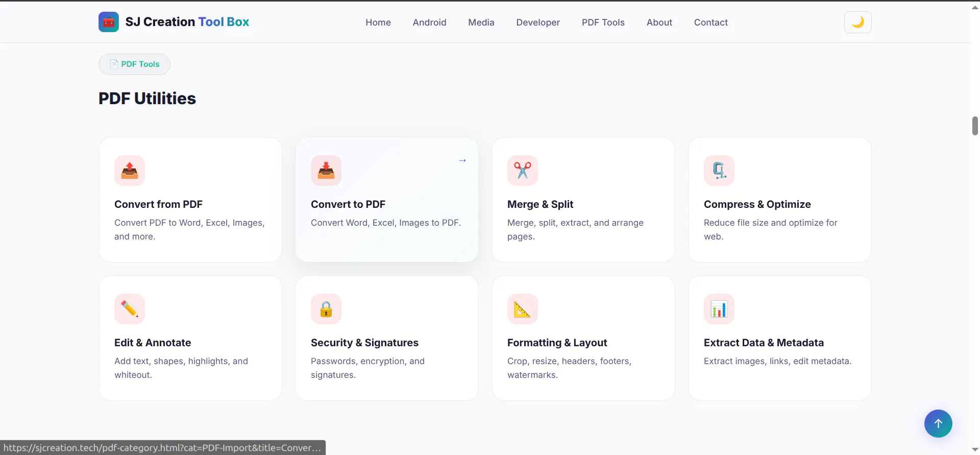Open the Edit & Annotate card title
Screen dimensions: 980x455
(153, 343)
